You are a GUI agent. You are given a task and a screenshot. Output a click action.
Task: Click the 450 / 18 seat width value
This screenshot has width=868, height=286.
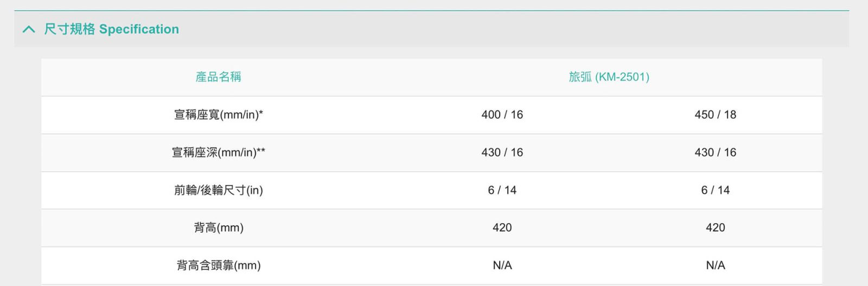coord(715,115)
